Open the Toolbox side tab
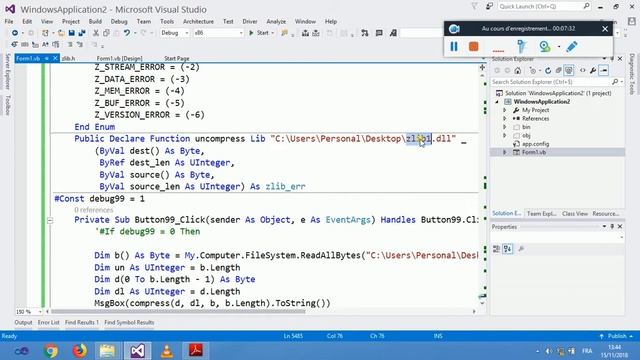This screenshot has width=640, height=360. coord(8,105)
